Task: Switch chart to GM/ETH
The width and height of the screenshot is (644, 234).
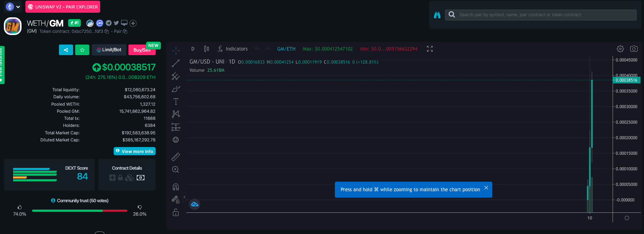Action: (x=286, y=49)
